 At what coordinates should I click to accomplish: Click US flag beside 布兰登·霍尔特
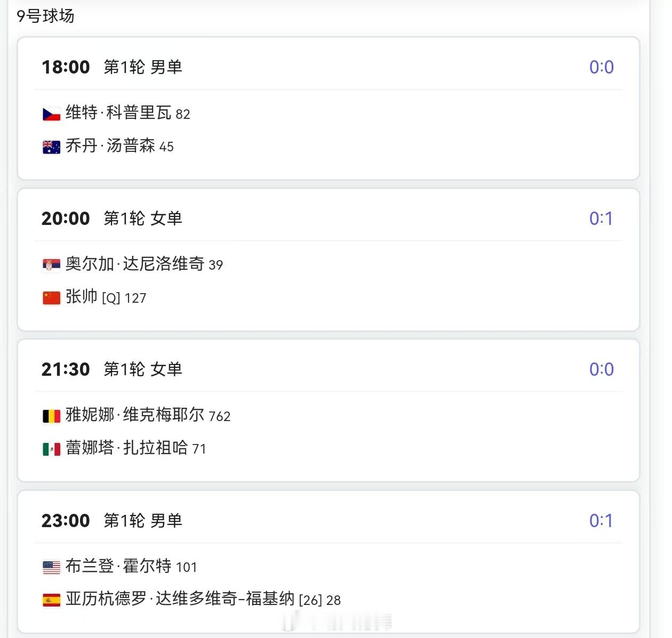click(52, 568)
